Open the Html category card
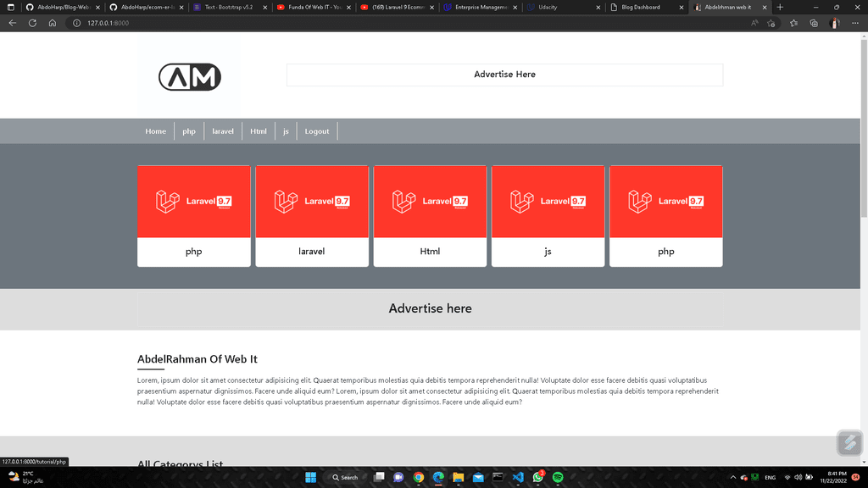The width and height of the screenshot is (868, 488). coord(430,216)
